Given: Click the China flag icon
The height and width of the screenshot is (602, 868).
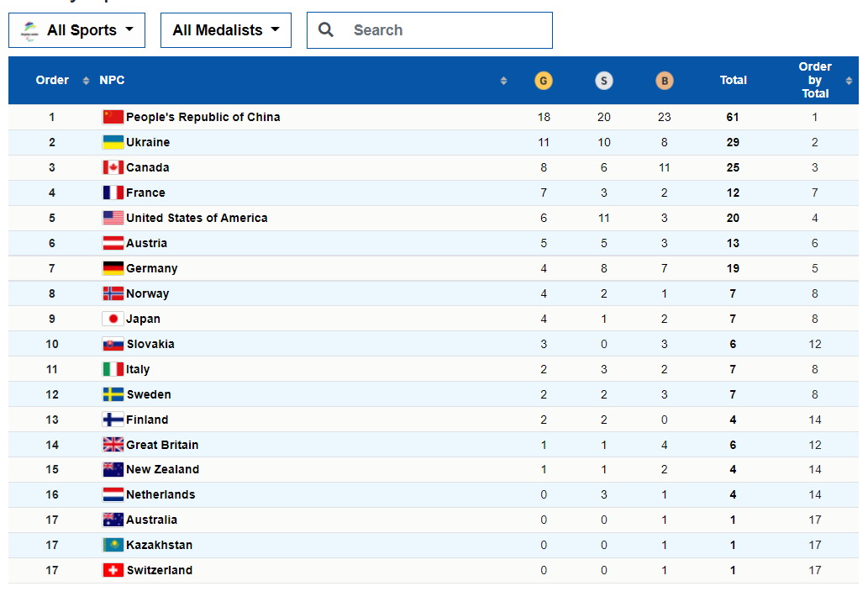Looking at the screenshot, I should 113,117.
